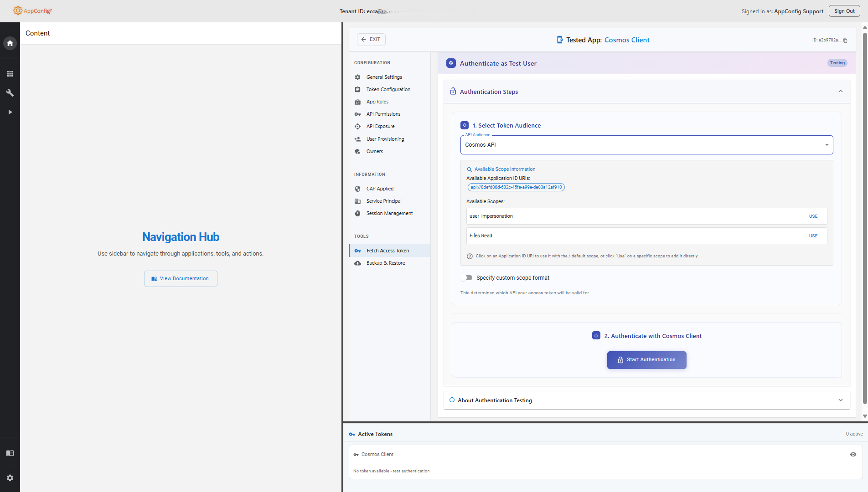Click the API Exposure icon
868x492 pixels.
click(358, 127)
